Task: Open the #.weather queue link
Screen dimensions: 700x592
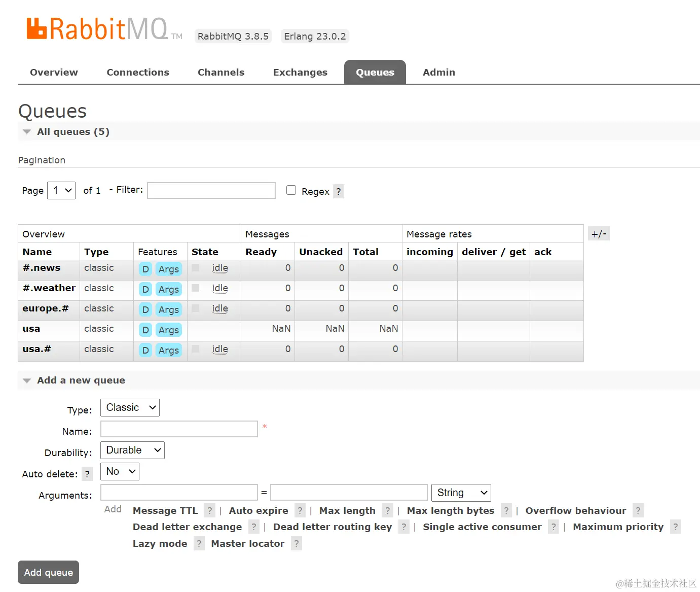Action: tap(49, 288)
